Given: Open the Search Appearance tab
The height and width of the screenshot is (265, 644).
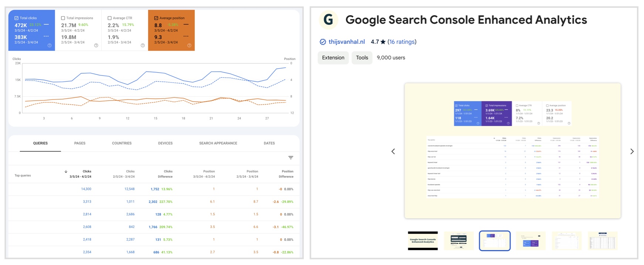Looking at the screenshot, I should click(218, 143).
